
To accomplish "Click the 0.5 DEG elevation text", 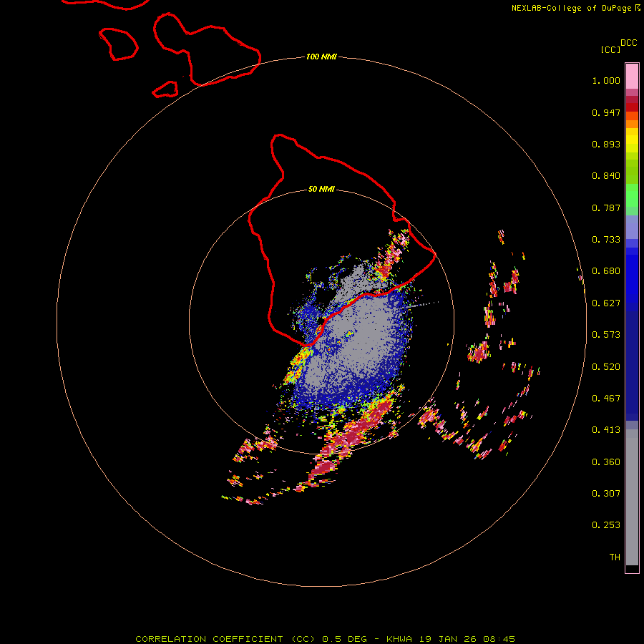I will pyautogui.click(x=344, y=639).
